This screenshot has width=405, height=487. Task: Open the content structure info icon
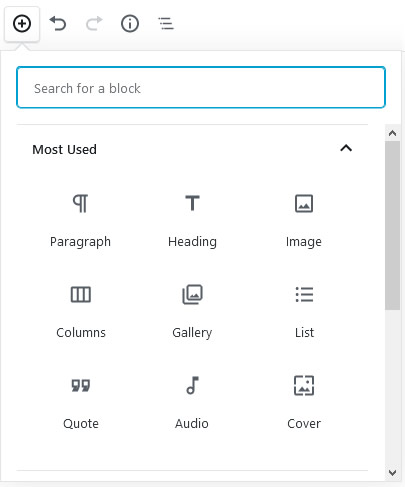tap(130, 24)
